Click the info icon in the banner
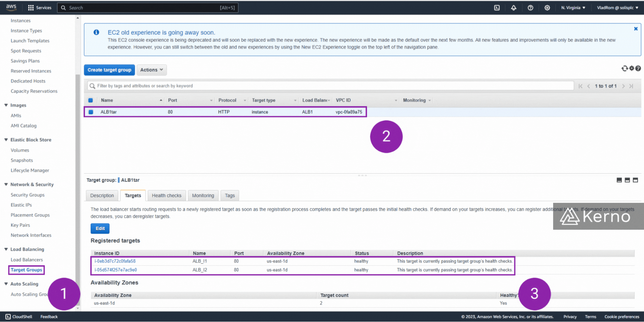This screenshot has height=322, width=644. coord(96,32)
